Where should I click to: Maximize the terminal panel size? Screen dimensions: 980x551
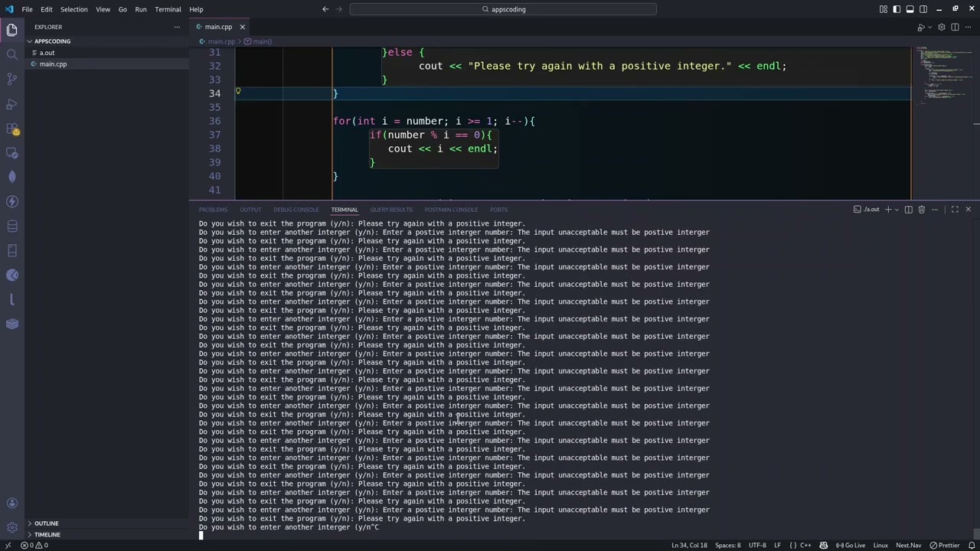pos(955,209)
